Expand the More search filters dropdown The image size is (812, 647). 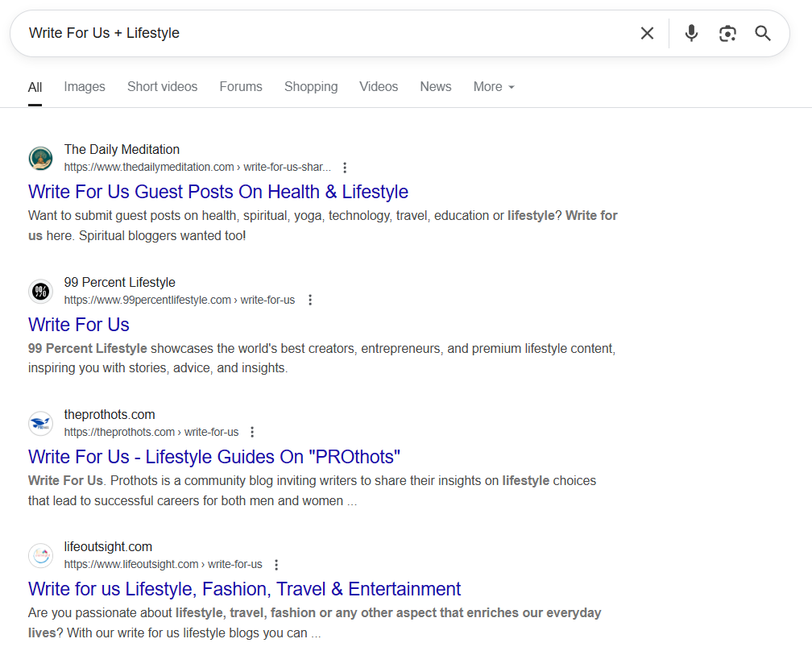pos(494,87)
